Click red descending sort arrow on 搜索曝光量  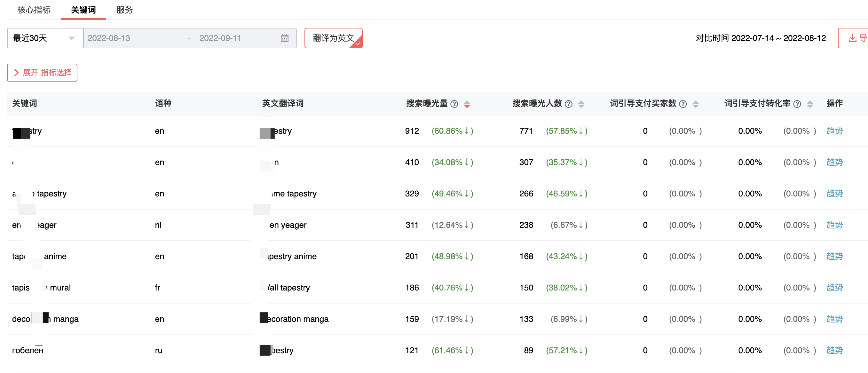(467, 106)
